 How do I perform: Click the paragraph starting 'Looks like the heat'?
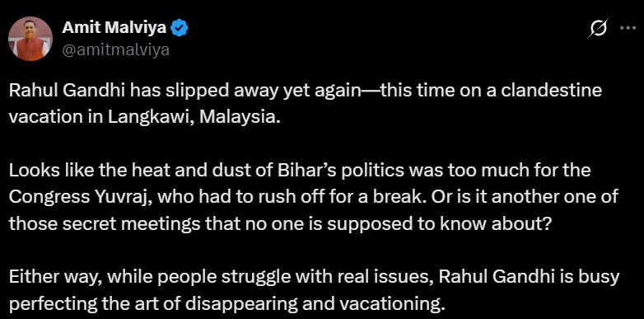coord(313,196)
